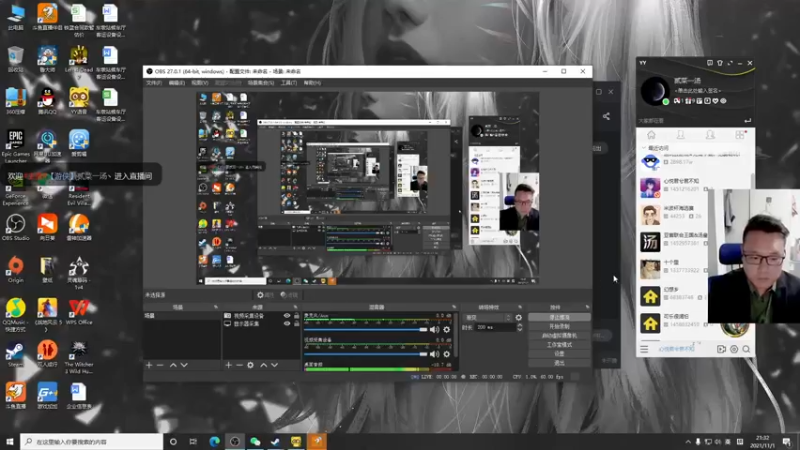Click the first button in OBS Controls

point(559,317)
